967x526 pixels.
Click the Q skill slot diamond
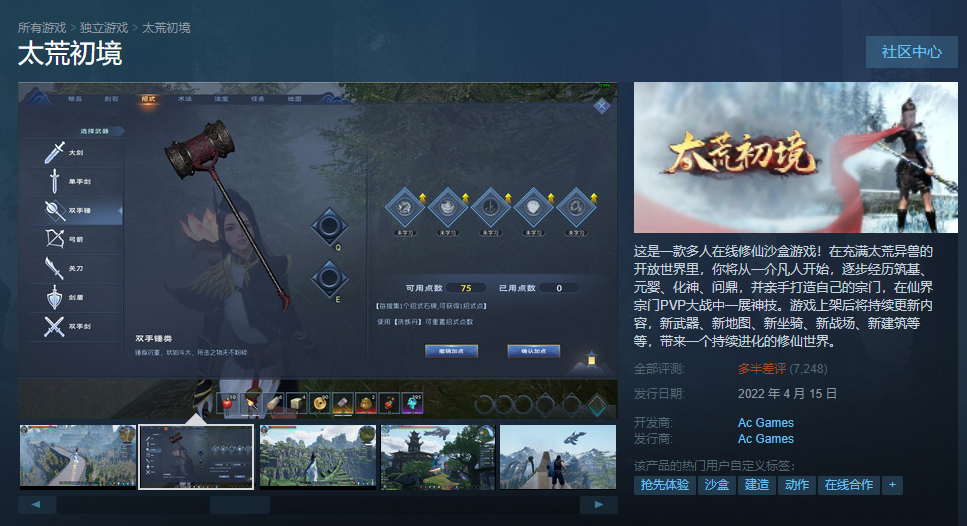329,226
